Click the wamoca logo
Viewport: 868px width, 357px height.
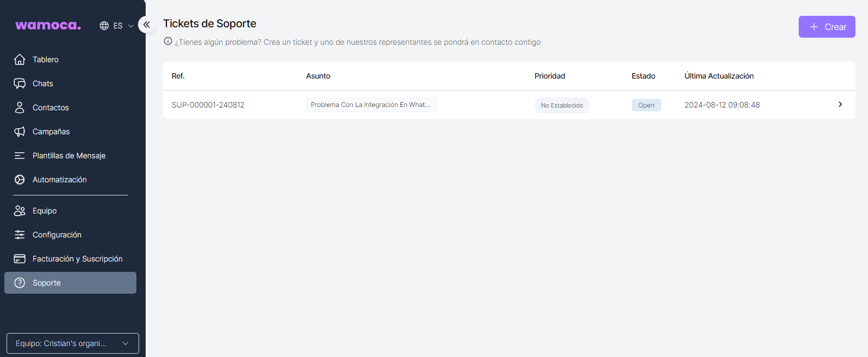click(x=48, y=25)
